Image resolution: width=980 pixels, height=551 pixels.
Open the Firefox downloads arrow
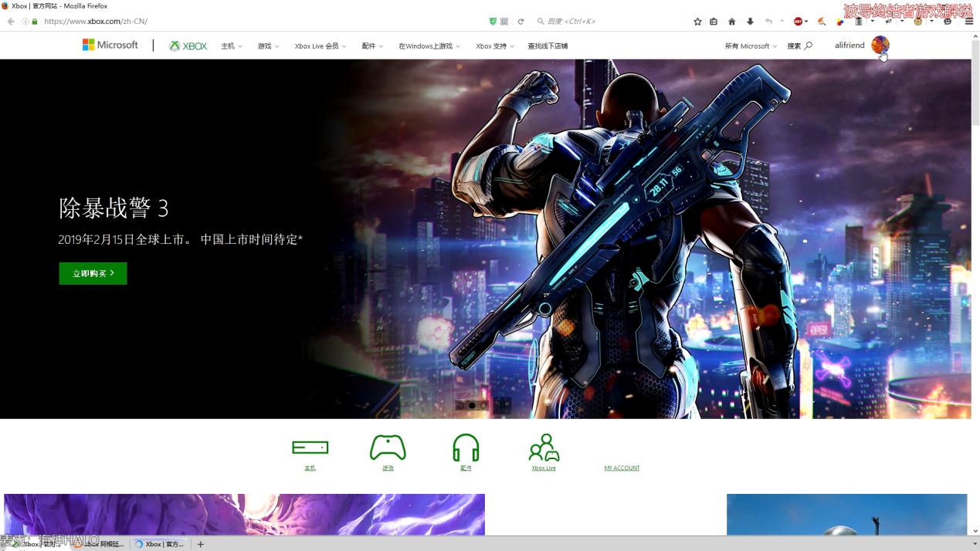coord(750,22)
